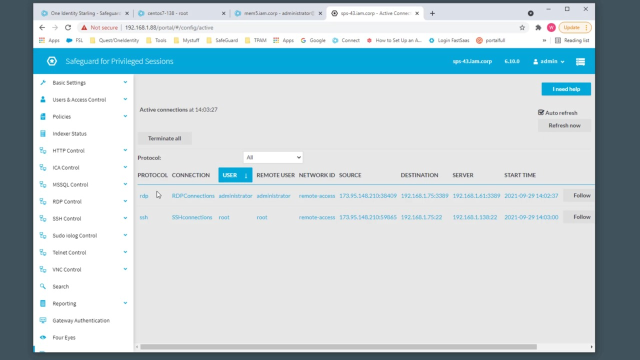Click the Refresh now button
Screen dimensions: 640x360
(x=564, y=126)
